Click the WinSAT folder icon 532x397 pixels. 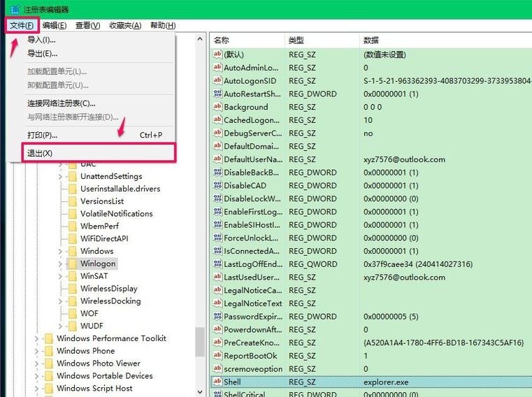[72, 276]
